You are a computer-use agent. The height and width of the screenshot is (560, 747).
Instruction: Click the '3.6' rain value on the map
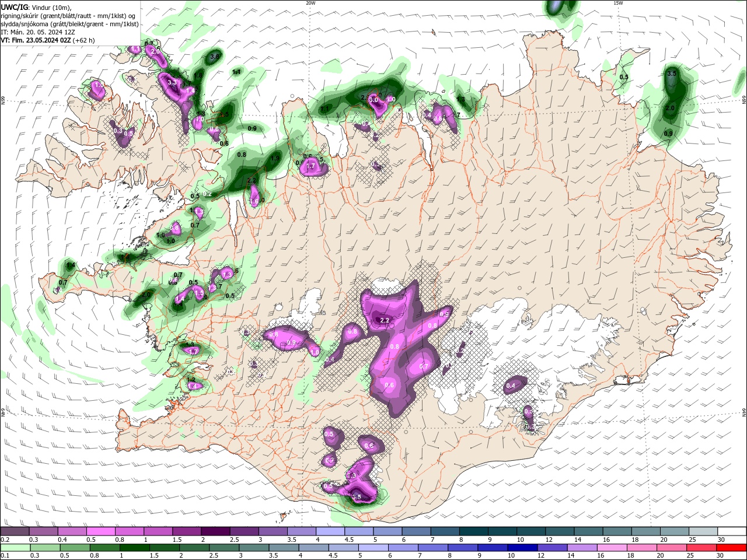click(215, 57)
